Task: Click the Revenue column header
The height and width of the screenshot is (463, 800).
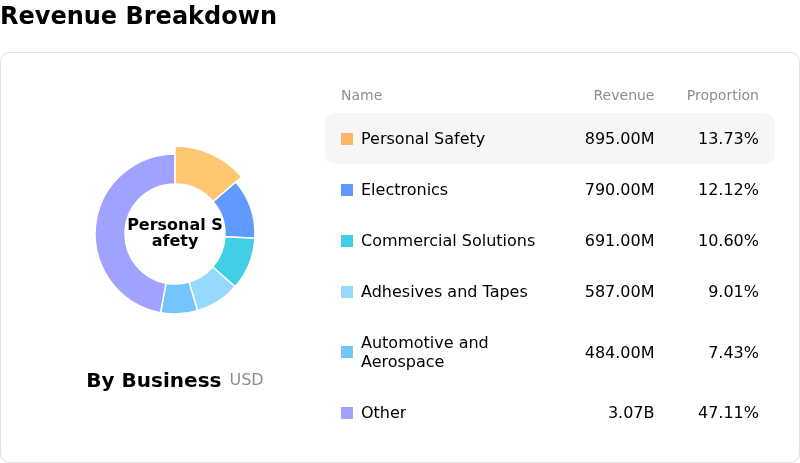Action: pyautogui.click(x=623, y=96)
